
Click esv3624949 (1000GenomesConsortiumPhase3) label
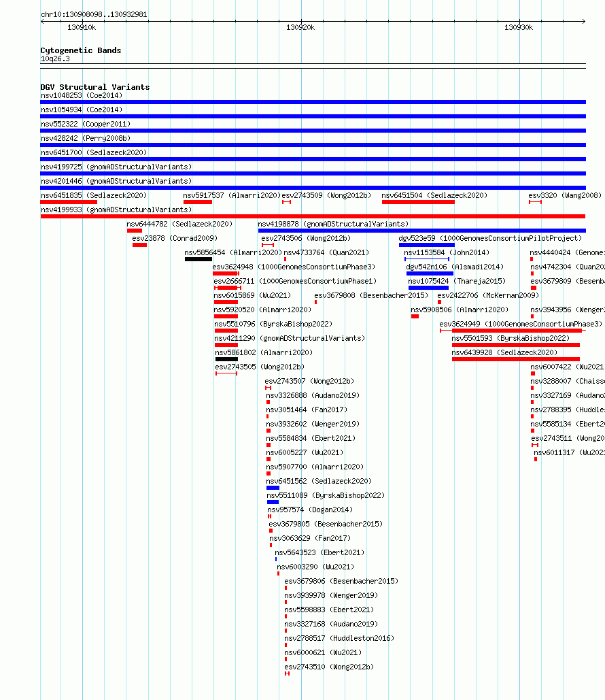point(521,324)
